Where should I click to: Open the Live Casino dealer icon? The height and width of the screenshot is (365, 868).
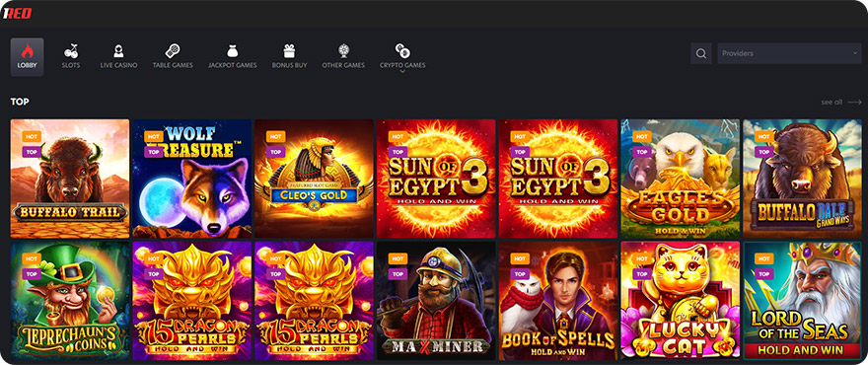tap(118, 51)
